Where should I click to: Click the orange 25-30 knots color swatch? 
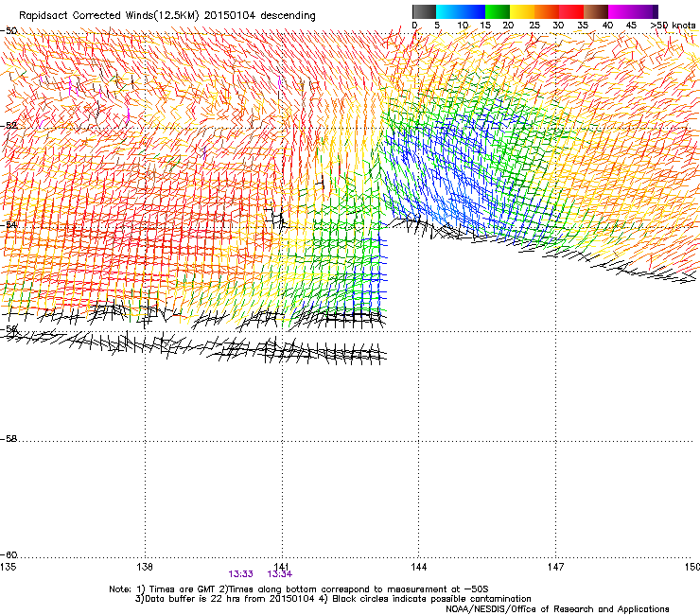(547, 11)
